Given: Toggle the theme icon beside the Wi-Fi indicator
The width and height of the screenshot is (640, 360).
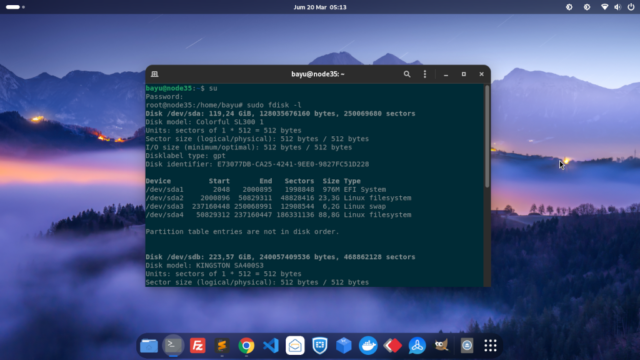Looking at the screenshot, I should pos(587,7).
